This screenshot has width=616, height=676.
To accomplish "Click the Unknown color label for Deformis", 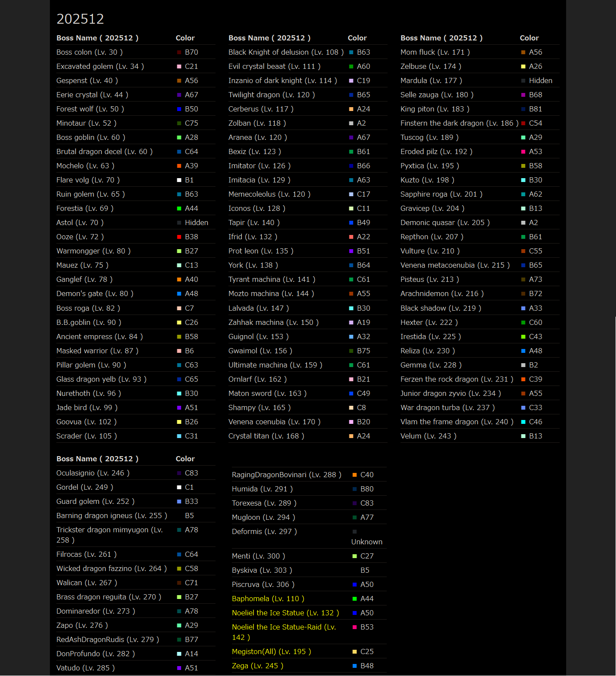I will coord(367,542).
